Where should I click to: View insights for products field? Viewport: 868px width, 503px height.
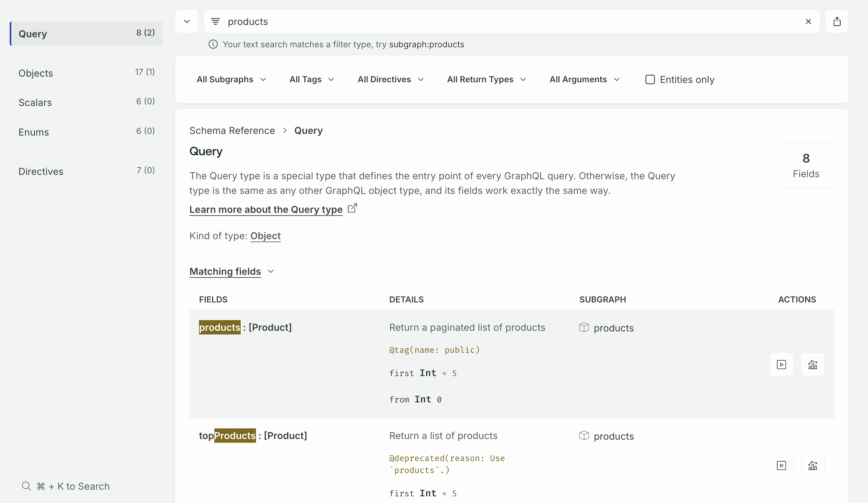point(812,364)
